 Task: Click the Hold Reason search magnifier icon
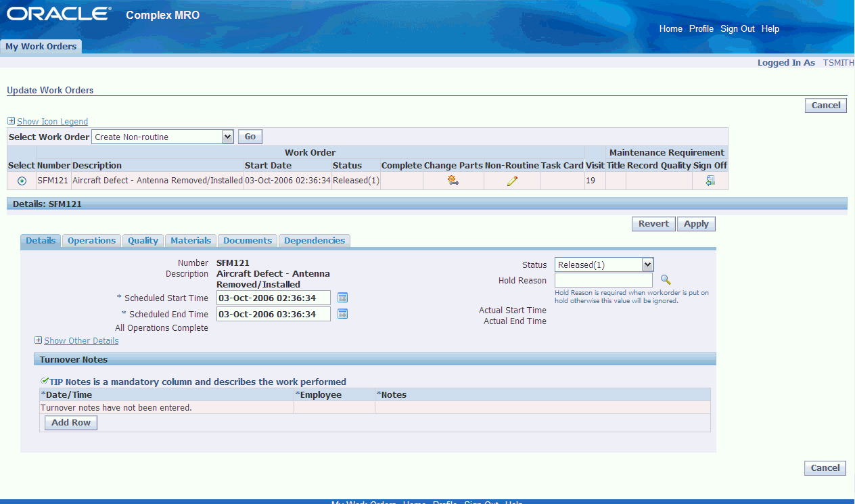(x=666, y=279)
